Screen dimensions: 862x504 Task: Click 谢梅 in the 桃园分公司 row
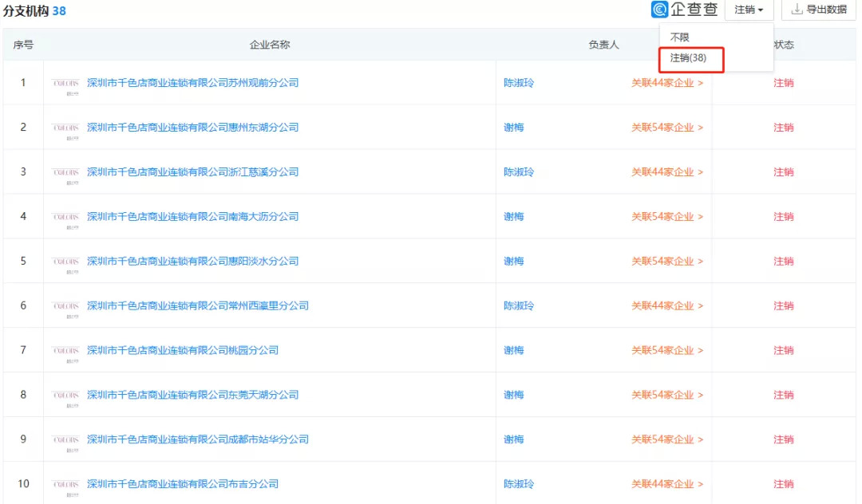(513, 350)
